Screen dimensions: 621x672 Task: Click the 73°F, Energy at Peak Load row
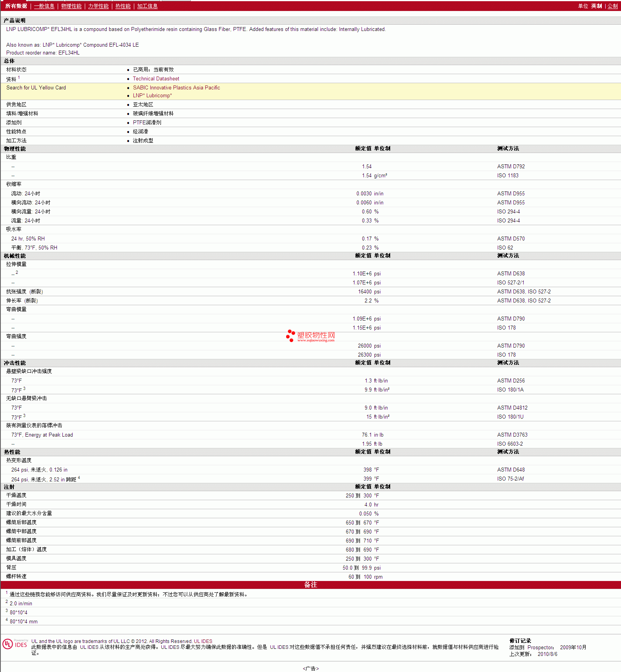click(x=310, y=435)
